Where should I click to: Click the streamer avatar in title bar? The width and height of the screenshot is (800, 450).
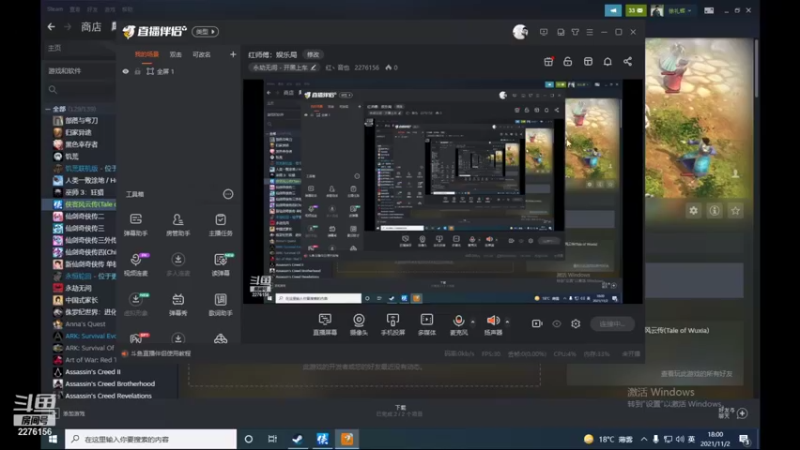click(x=520, y=32)
